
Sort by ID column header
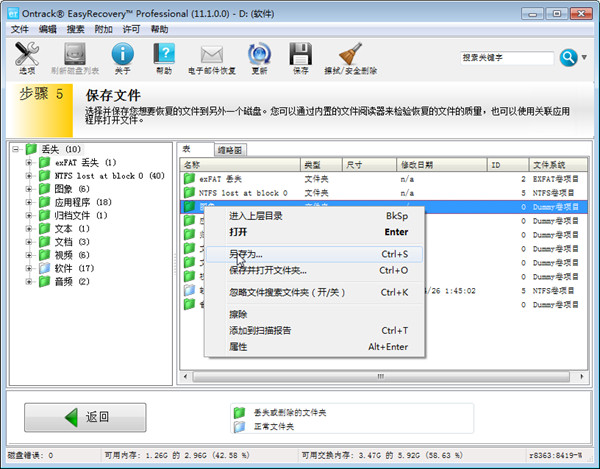click(x=508, y=165)
